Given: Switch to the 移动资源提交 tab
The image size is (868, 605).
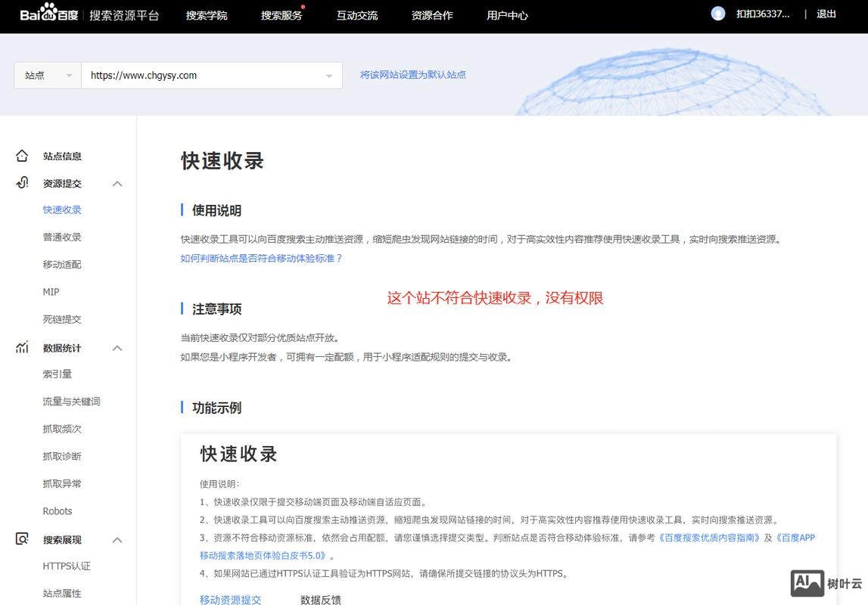Looking at the screenshot, I should (x=229, y=599).
